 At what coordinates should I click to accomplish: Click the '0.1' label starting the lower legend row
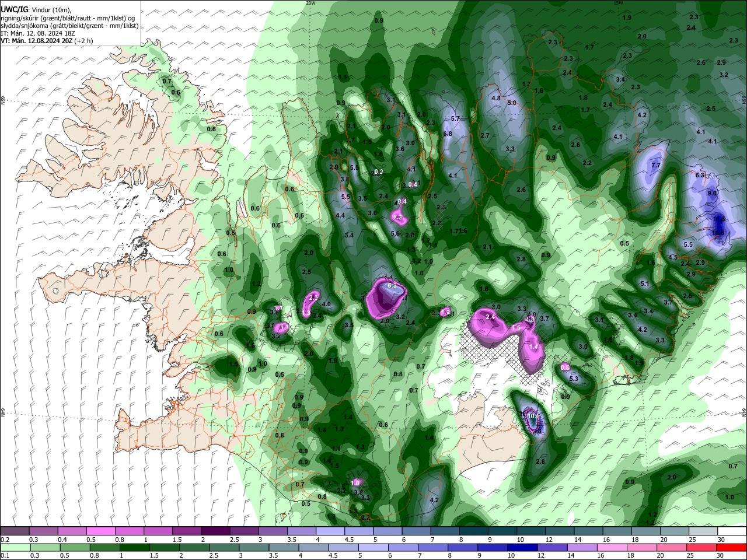(5, 556)
